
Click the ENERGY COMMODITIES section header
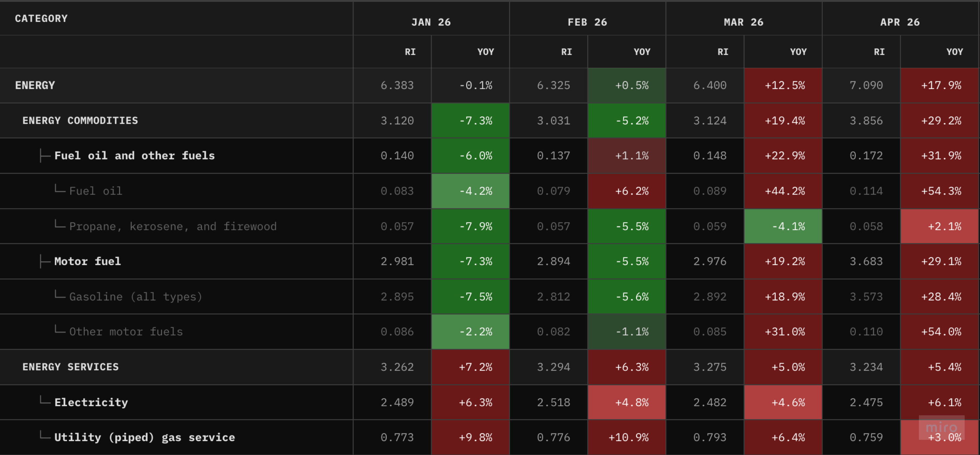pyautogui.click(x=80, y=121)
